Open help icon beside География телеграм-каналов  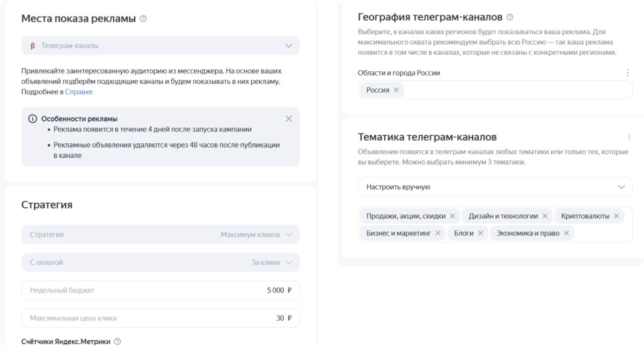point(510,17)
